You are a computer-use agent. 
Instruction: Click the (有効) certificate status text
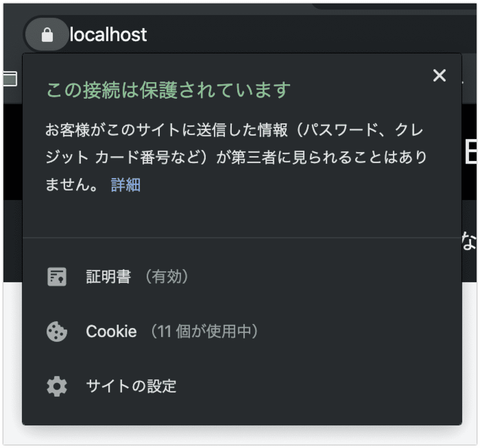[x=167, y=277]
